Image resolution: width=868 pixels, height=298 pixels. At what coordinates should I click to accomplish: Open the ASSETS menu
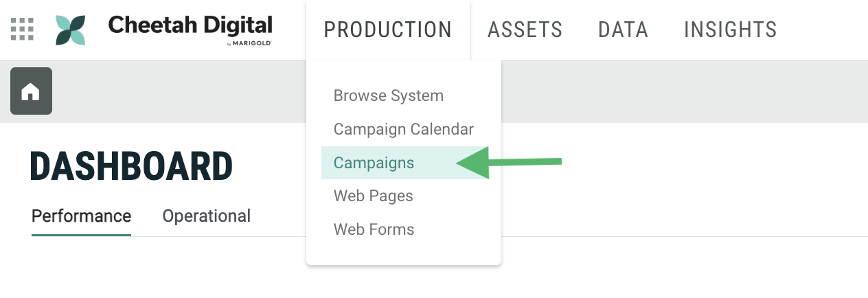click(525, 30)
